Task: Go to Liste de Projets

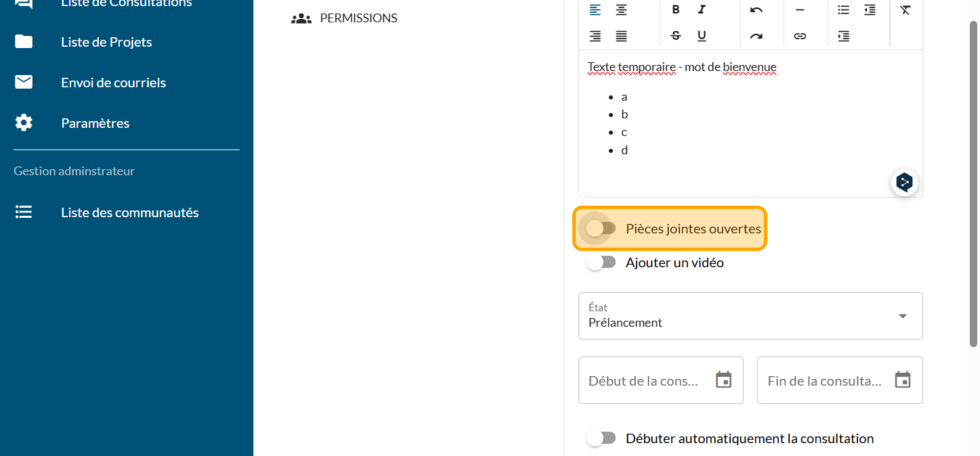Action: (x=106, y=42)
